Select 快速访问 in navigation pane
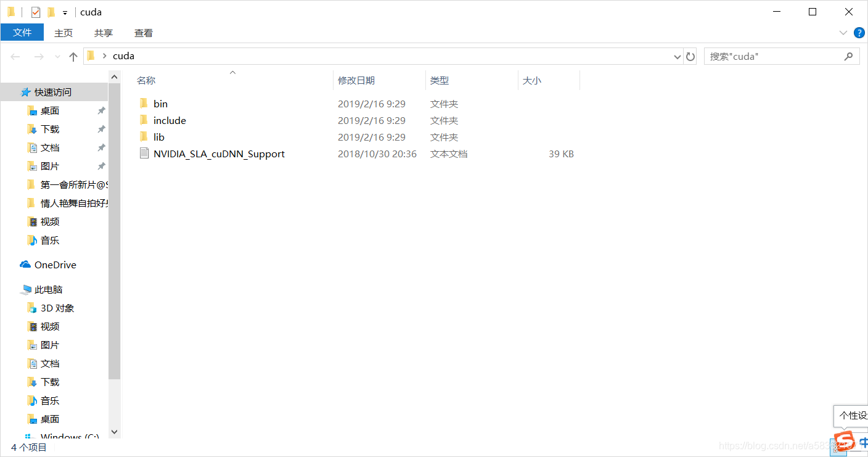Screen dimensions: 868x457 pos(53,92)
